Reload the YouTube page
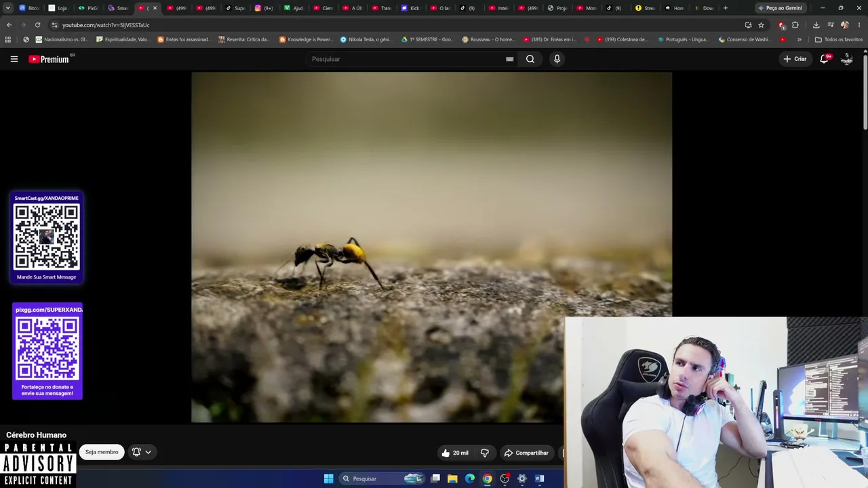 click(37, 25)
